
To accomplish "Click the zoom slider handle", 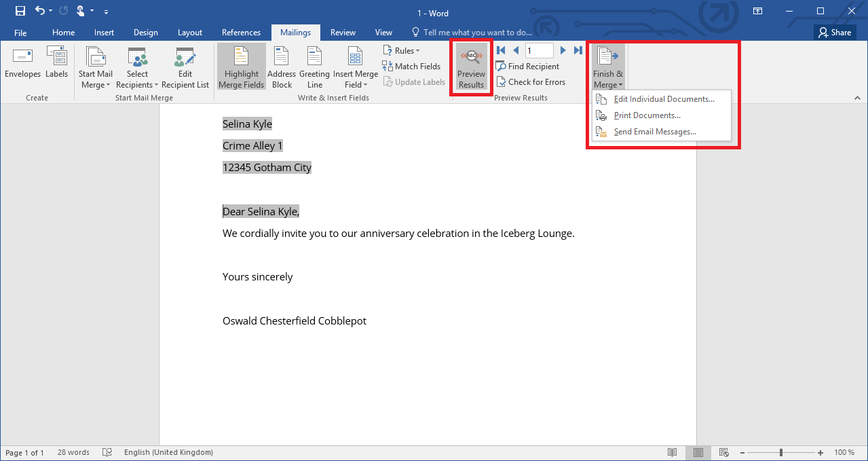I will [781, 452].
